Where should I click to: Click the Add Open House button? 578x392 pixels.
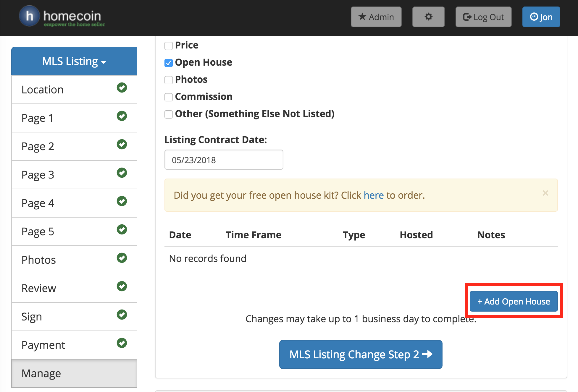tap(514, 301)
